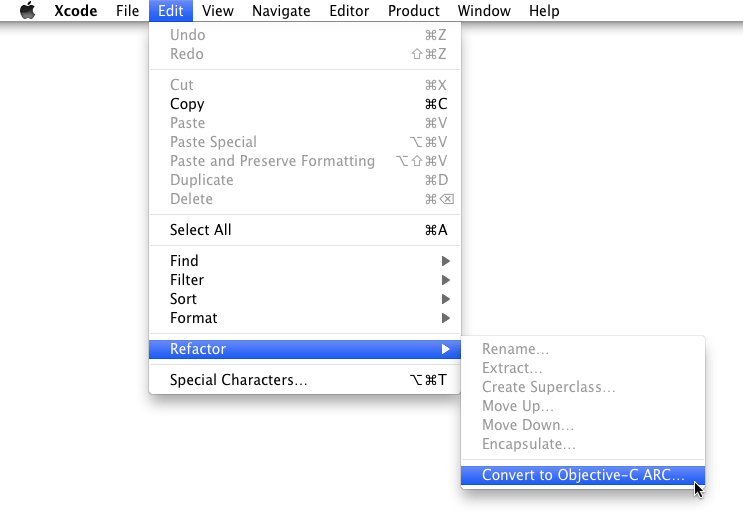Open the Help menu
Viewport: 743px width, 516px height.
544,11
